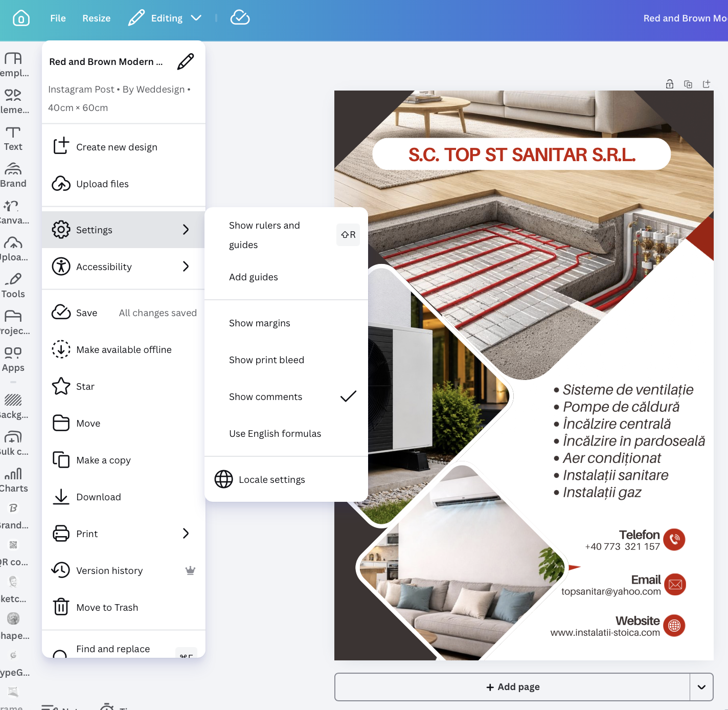Open the File menu

coord(58,18)
